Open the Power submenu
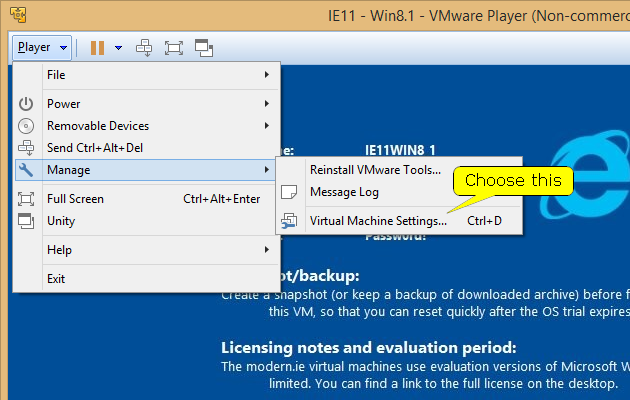 [147, 104]
